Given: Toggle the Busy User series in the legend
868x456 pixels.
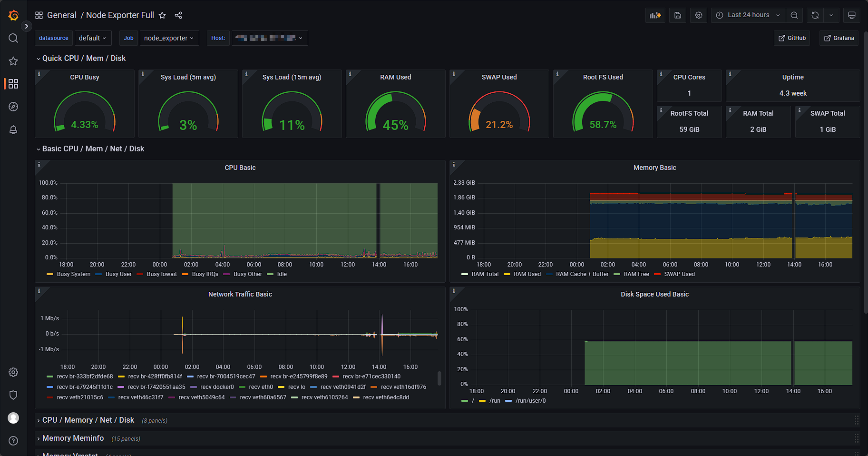Looking at the screenshot, I should (118, 274).
